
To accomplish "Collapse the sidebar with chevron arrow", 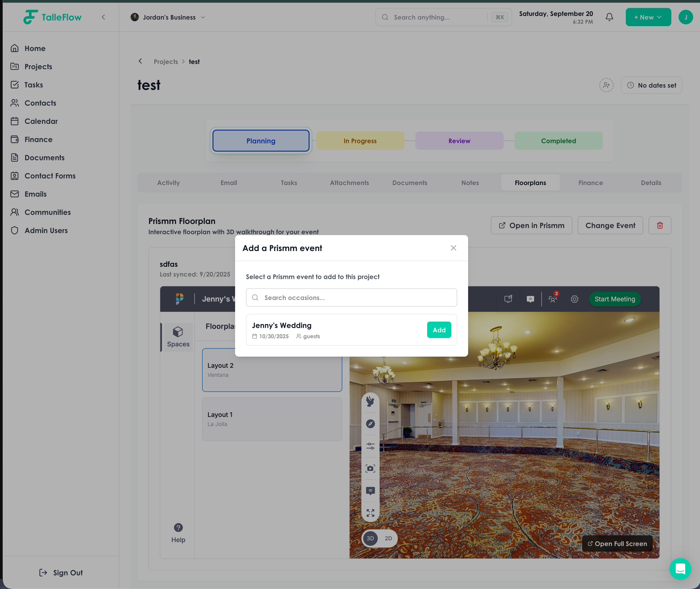I will 104,17.
